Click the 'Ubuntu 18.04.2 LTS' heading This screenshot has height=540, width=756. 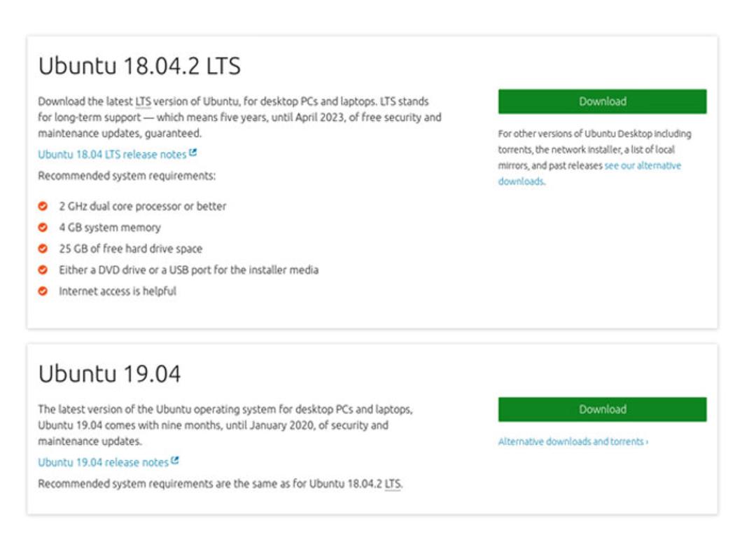click(139, 66)
